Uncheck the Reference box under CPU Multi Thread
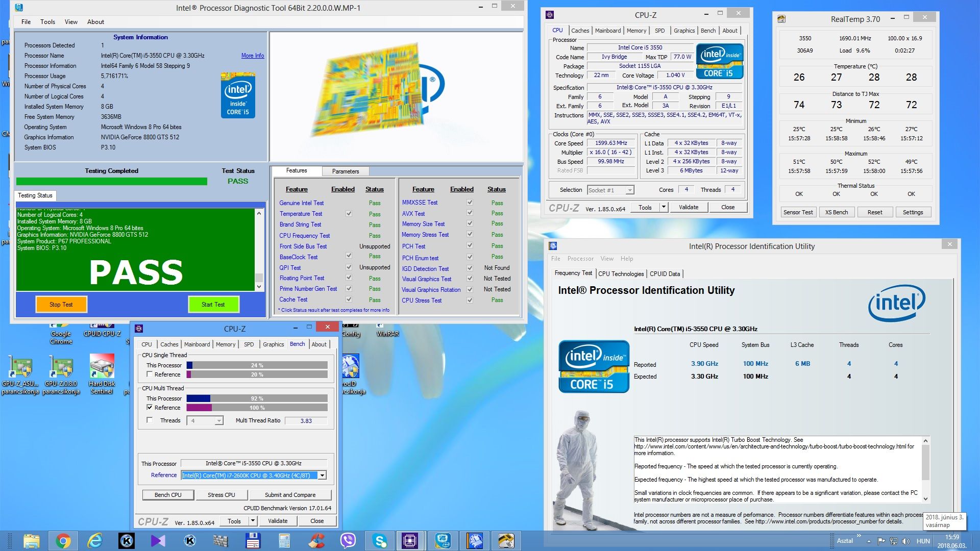This screenshot has height=551, width=980. [150, 407]
